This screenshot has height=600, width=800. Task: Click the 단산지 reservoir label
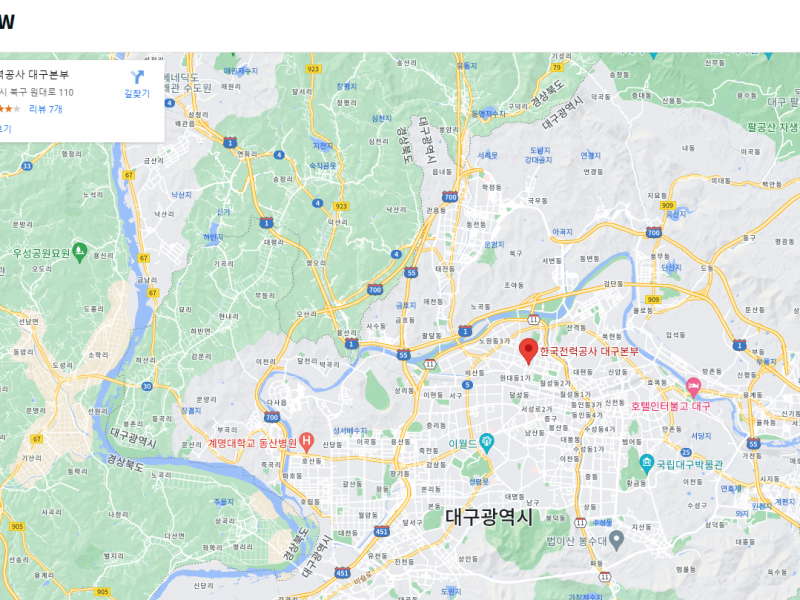coord(671,267)
